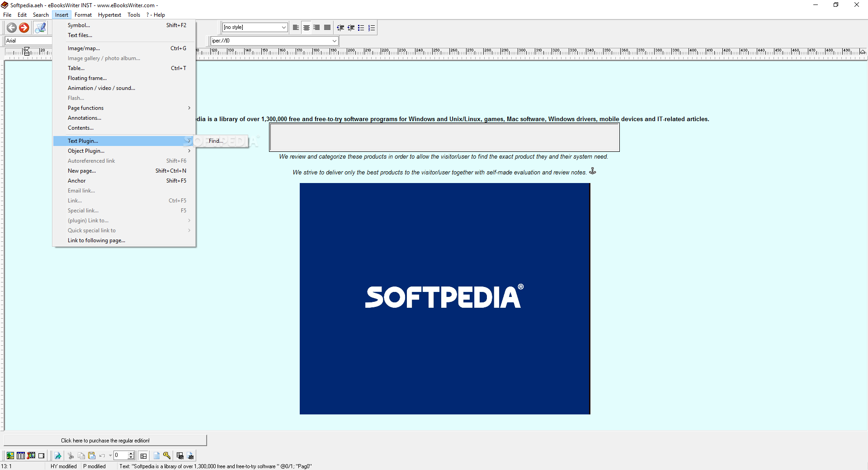Click the back navigation arrow icon
The width and height of the screenshot is (868, 470).
(12, 28)
